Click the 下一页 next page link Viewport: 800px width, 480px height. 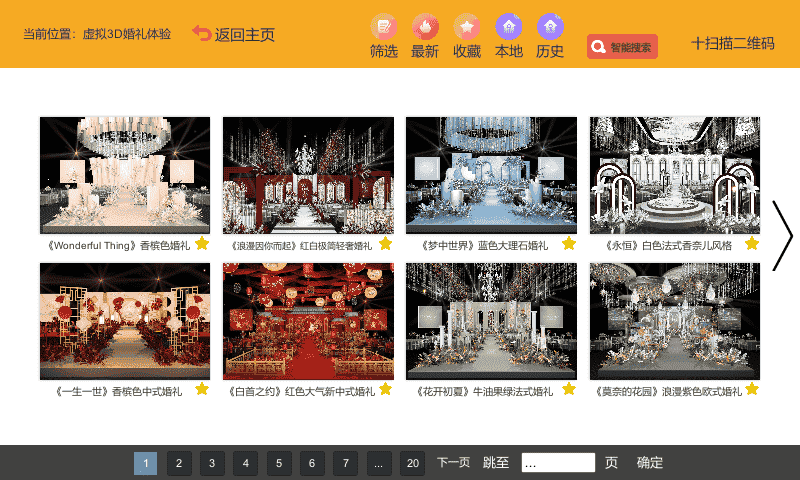point(454,463)
